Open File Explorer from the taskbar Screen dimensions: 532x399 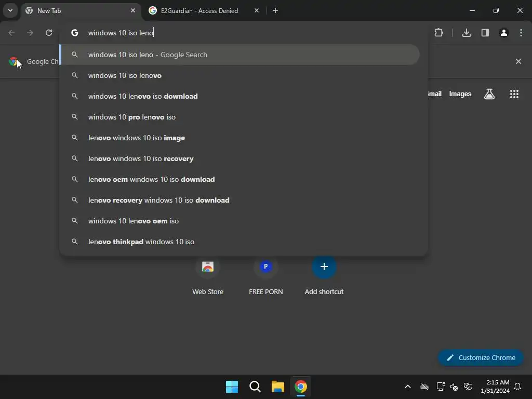[278, 387]
